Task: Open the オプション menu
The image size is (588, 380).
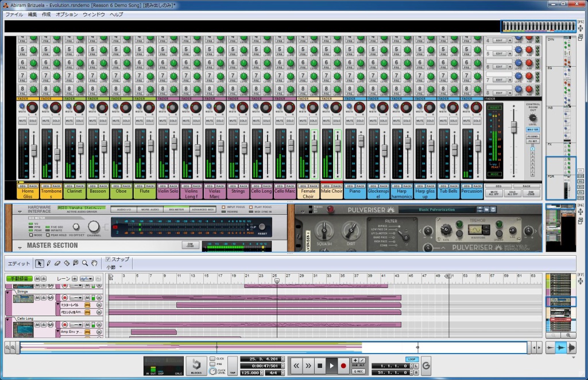Action: pos(67,14)
